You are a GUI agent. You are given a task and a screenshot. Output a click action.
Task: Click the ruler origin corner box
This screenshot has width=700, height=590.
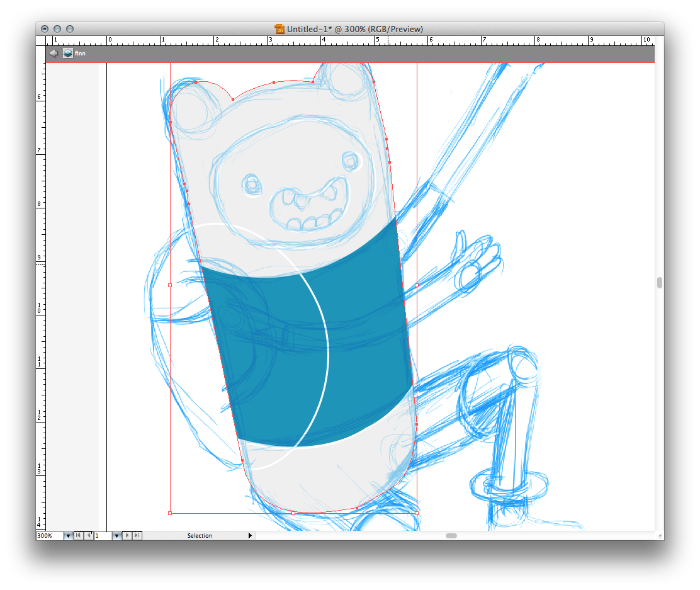coord(41,40)
